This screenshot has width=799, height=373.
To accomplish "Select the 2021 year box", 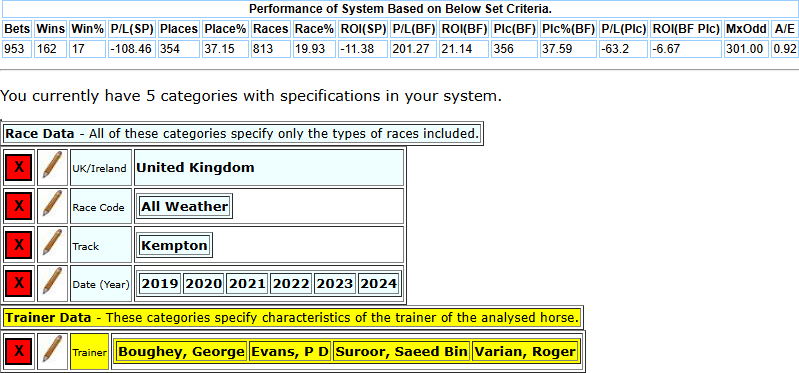I will [x=248, y=284].
